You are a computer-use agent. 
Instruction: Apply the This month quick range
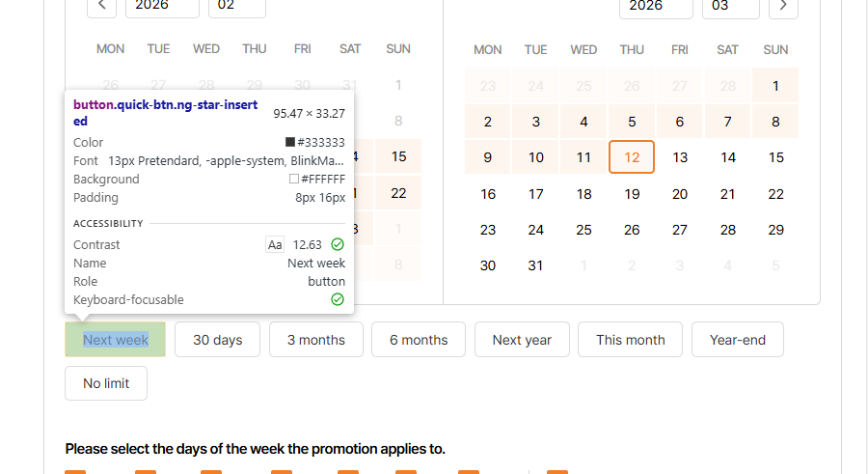tap(630, 340)
